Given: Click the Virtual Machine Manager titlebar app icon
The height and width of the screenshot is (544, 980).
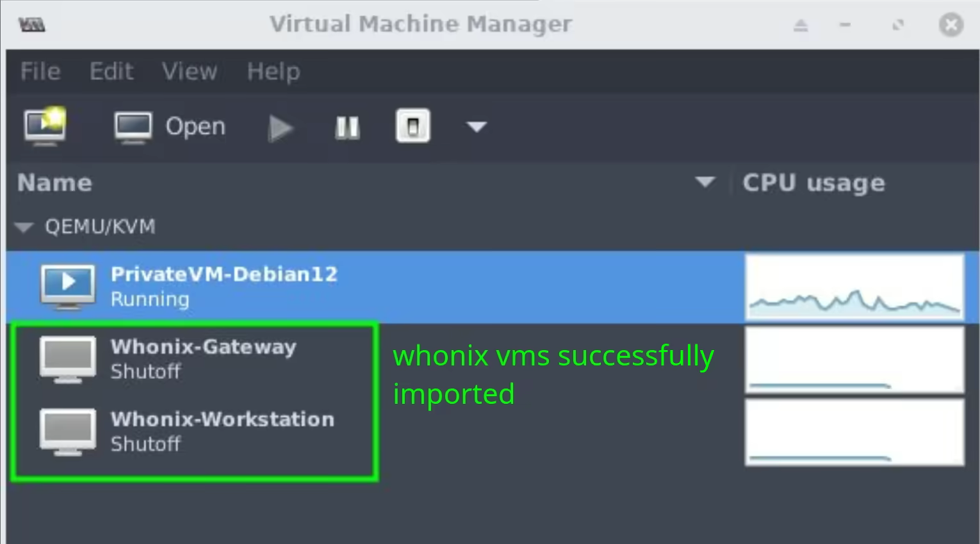Looking at the screenshot, I should [x=32, y=25].
